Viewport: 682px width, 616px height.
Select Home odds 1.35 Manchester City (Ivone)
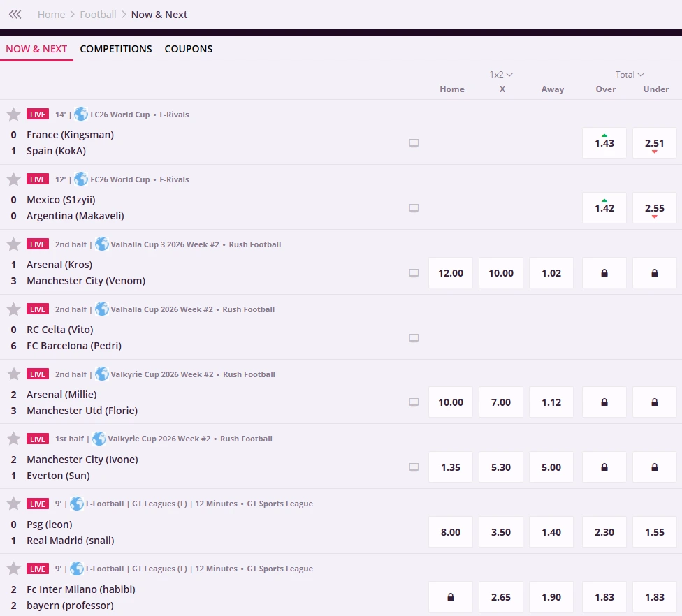click(x=451, y=467)
